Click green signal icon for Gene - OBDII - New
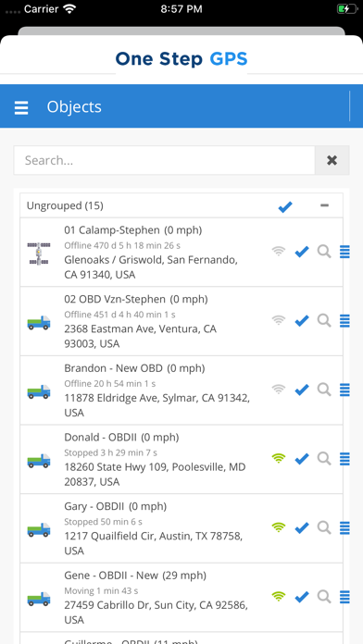The height and width of the screenshot is (644, 363). 279,596
